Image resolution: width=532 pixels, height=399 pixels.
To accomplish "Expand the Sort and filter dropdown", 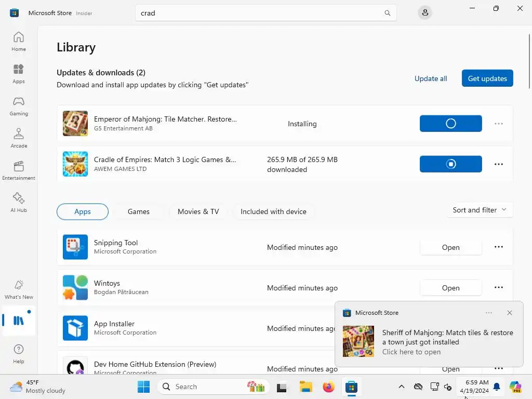I will pyautogui.click(x=480, y=210).
